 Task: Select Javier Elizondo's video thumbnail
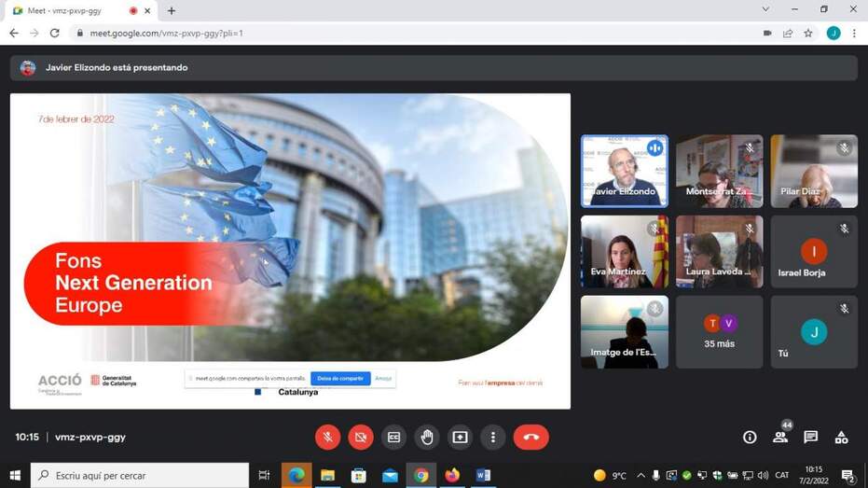[x=624, y=171]
